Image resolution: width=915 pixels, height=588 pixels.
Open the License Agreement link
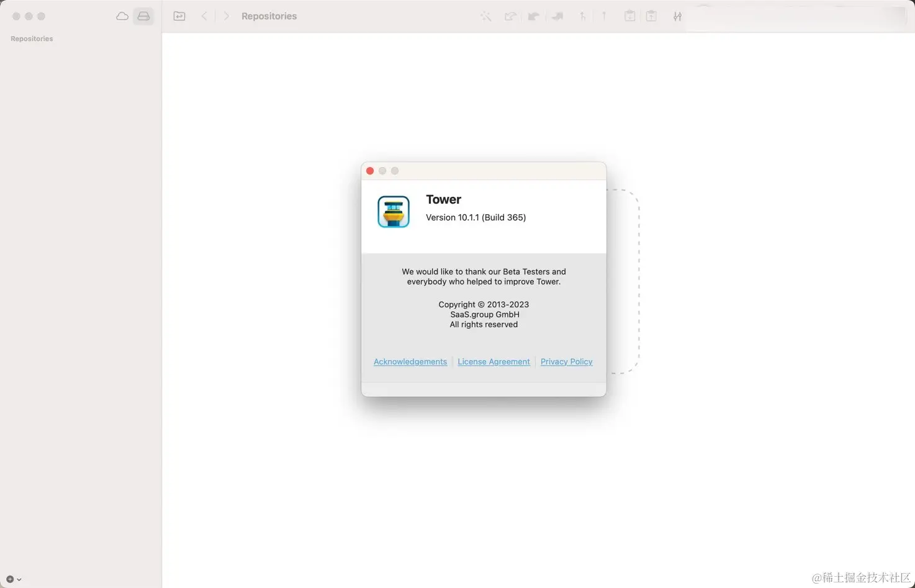[x=494, y=361]
